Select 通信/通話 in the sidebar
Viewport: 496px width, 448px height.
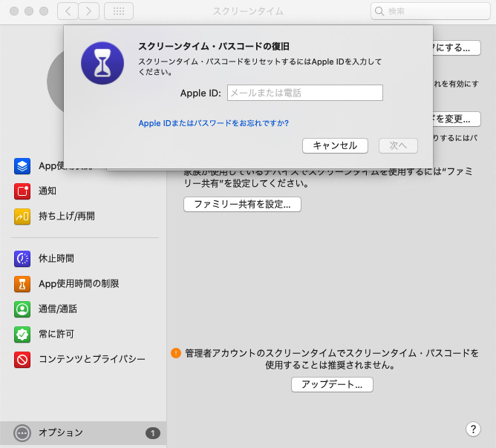tap(58, 309)
